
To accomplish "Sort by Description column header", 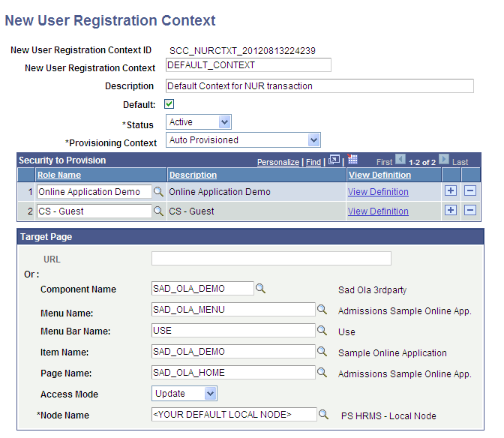I will (x=193, y=175).
